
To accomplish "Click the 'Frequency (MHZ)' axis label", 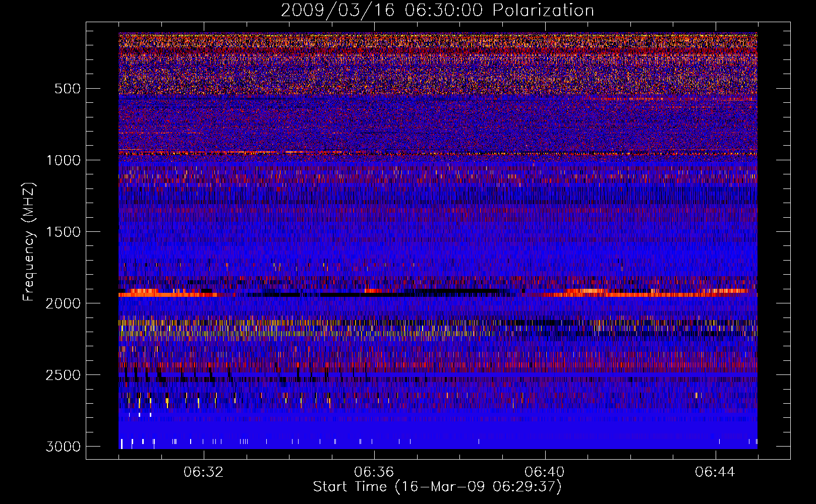I will tap(29, 241).
